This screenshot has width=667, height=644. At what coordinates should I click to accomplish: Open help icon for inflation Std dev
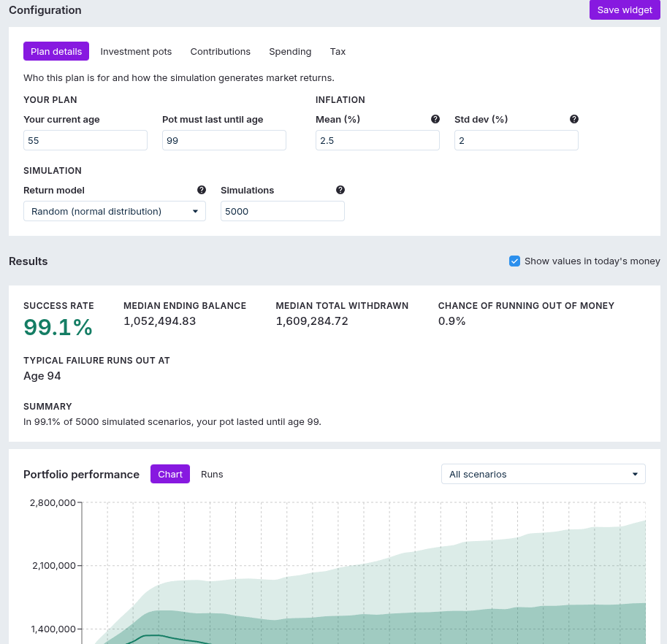573,119
